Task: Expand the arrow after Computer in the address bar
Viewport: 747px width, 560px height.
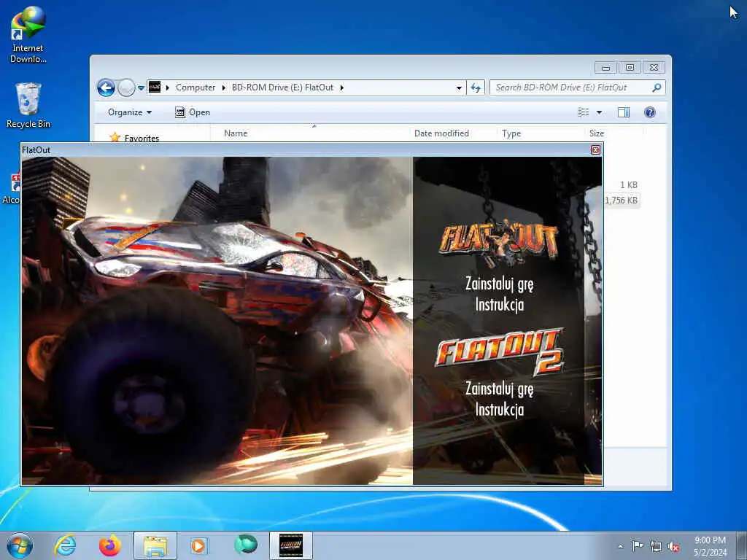Action: tap(223, 87)
